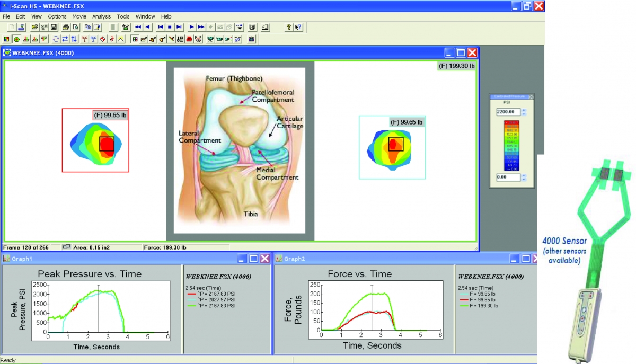Open the Tools menu
Screen dimensions: 636x364
123,16
